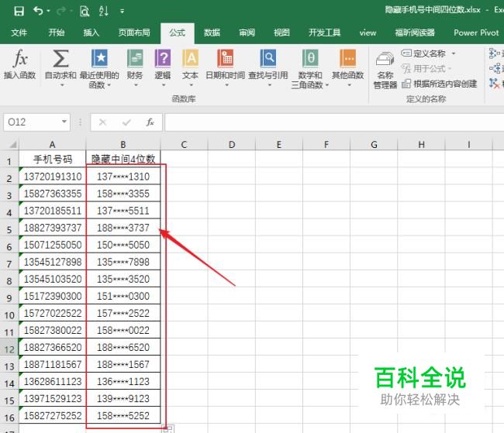Viewport: 504px width, 433px height.
Task: Click the select-all corner triangle
Action: [12, 144]
